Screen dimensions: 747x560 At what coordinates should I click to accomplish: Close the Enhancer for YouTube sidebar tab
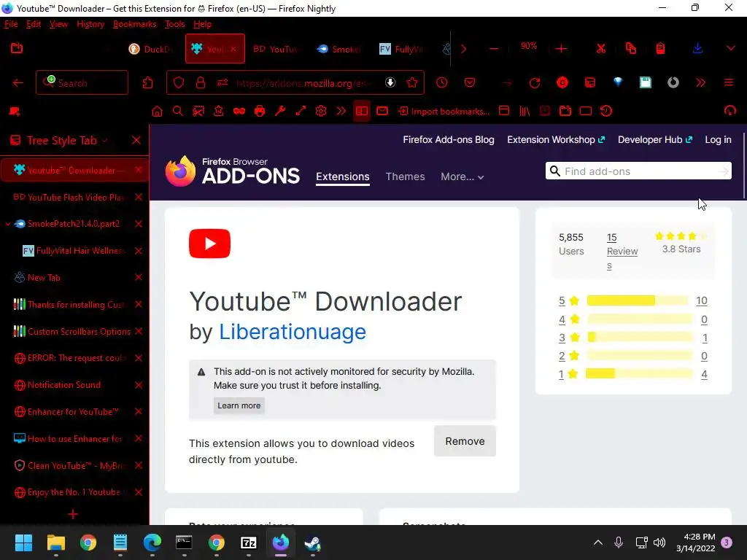click(x=138, y=412)
